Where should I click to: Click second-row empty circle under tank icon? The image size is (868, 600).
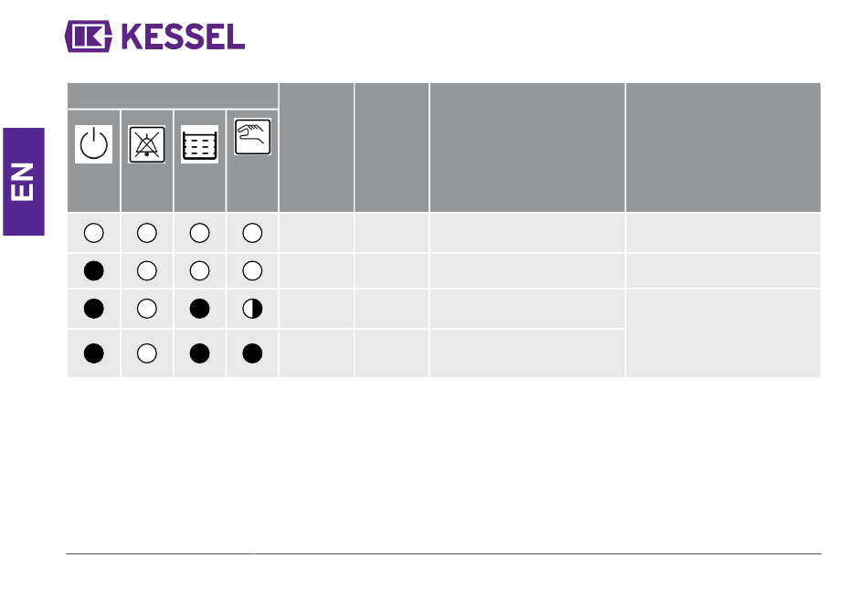(199, 270)
